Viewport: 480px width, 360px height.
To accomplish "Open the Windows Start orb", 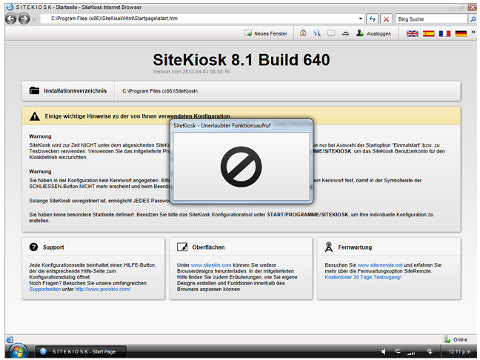I will coord(18,351).
